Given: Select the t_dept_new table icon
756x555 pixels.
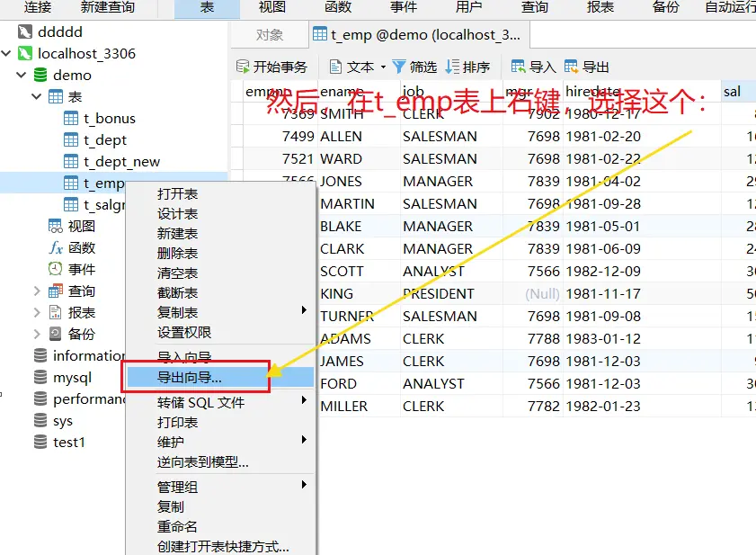Looking at the screenshot, I should pos(71,162).
